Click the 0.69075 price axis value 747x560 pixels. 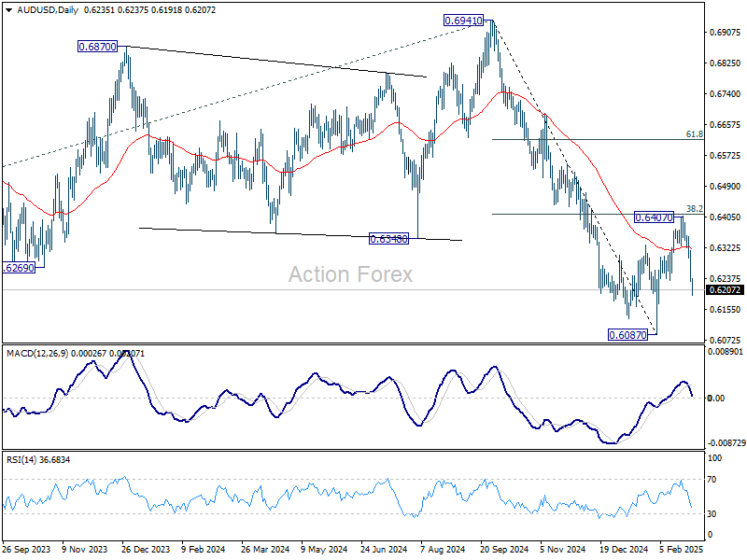click(x=726, y=33)
